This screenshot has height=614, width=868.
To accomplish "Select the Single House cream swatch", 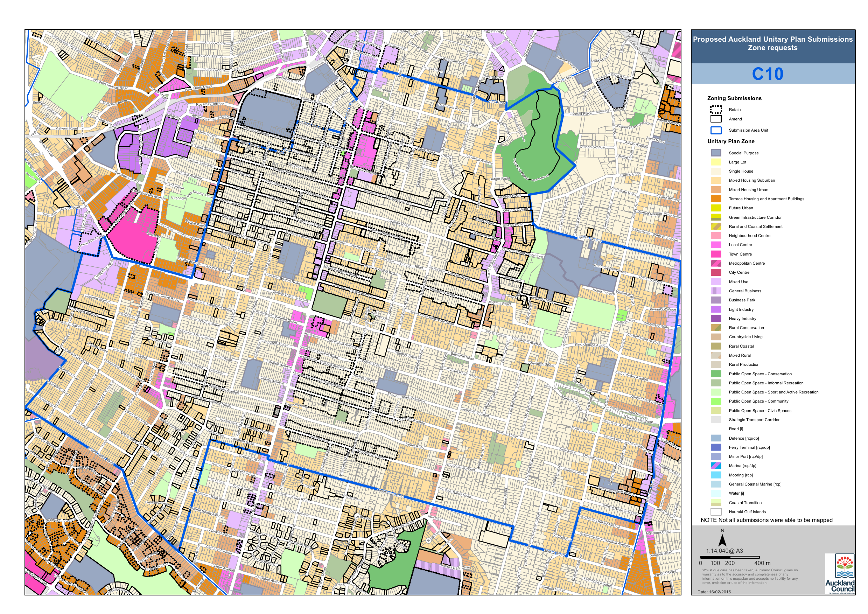I will point(716,171).
